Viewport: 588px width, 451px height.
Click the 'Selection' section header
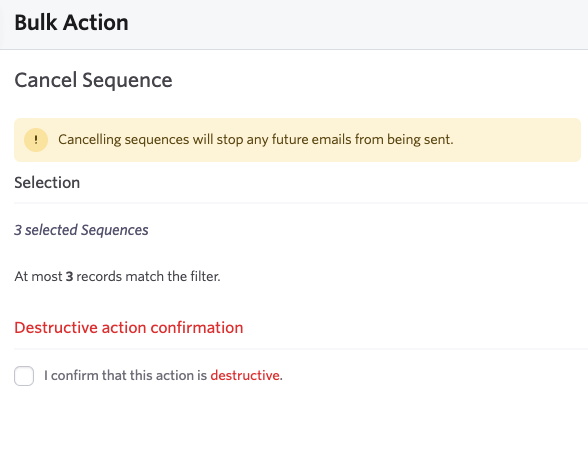[47, 183]
